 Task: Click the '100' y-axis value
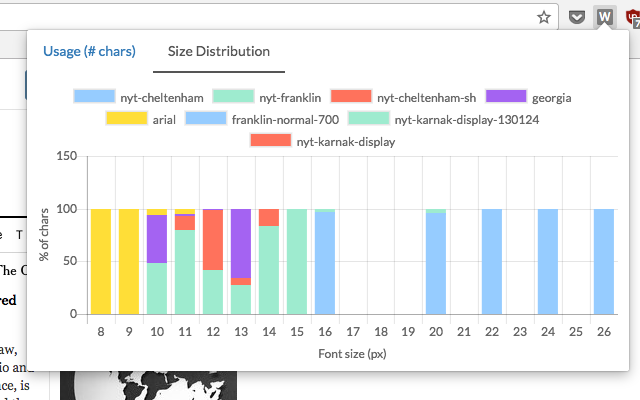click(67, 209)
